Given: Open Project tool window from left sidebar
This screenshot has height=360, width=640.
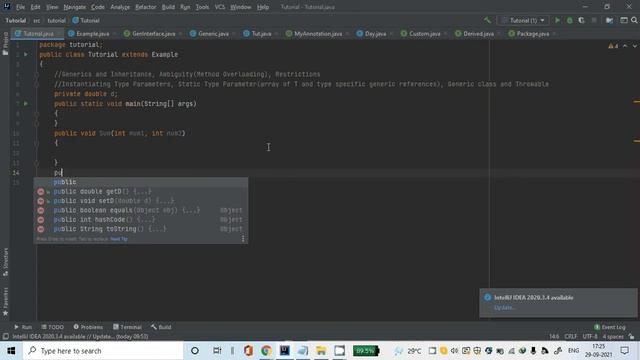Looking at the screenshot, I should tap(5, 43).
